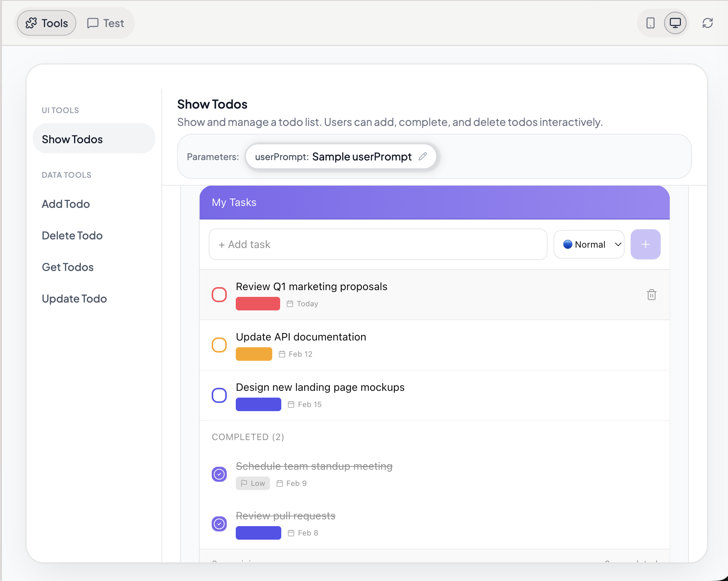Image resolution: width=728 pixels, height=581 pixels.
Task: Click calendar icon beside Today date
Action: pyautogui.click(x=290, y=304)
